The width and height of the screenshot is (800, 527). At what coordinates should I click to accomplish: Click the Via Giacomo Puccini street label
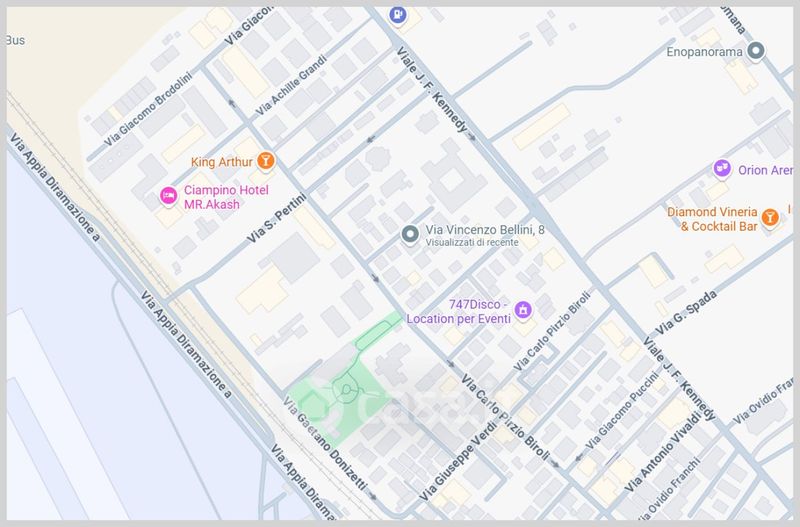click(x=621, y=411)
